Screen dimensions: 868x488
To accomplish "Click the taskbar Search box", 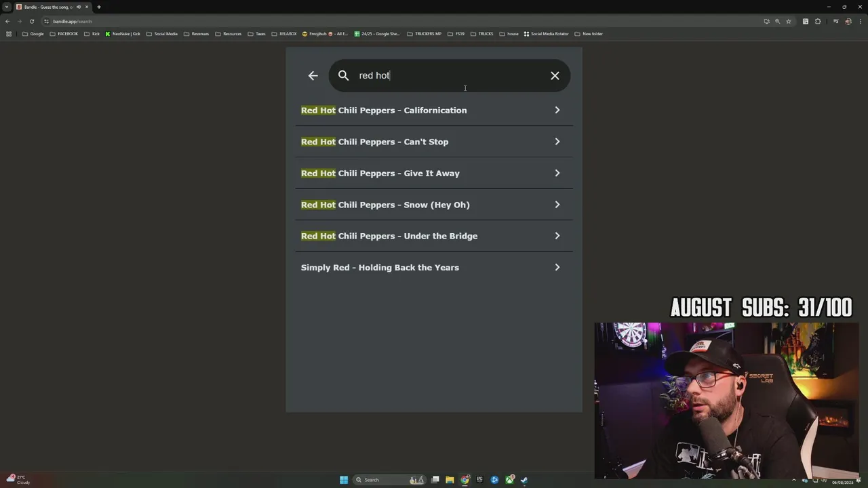I will click(390, 480).
